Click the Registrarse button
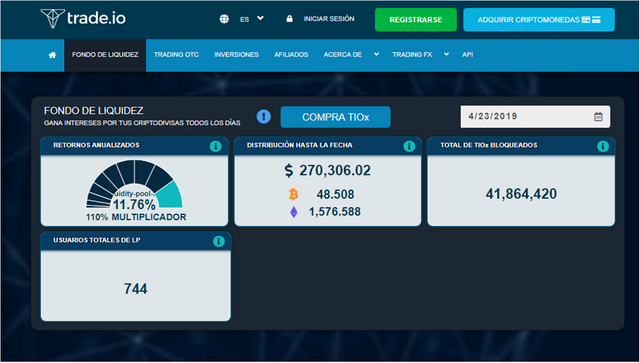This screenshot has width=640, height=363. pos(416,20)
